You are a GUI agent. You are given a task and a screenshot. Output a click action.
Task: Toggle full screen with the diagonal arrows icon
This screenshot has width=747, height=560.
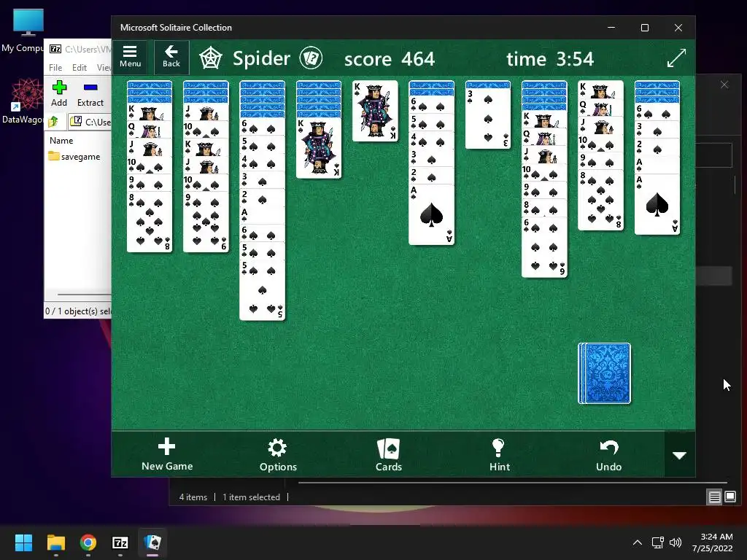pos(676,58)
